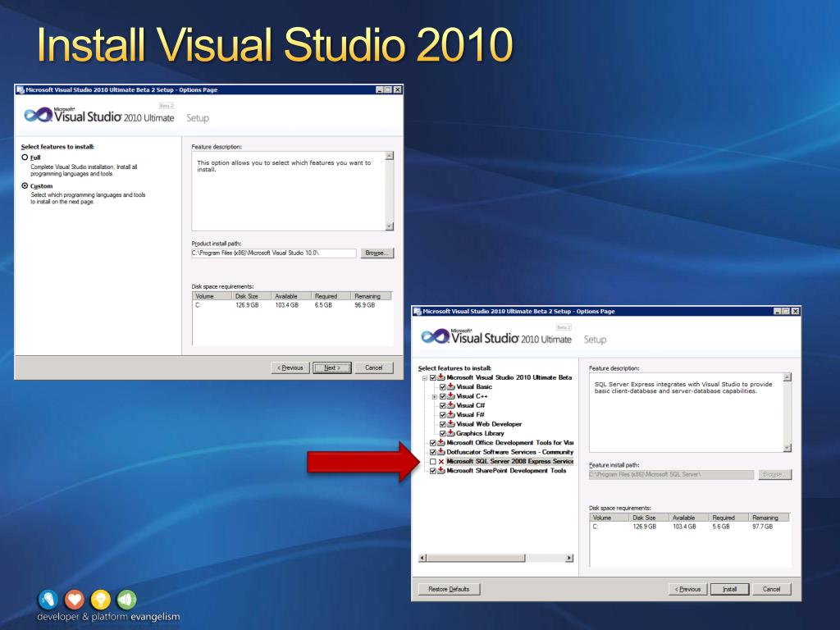Uncheck the Visual F# checkbox

click(x=442, y=414)
